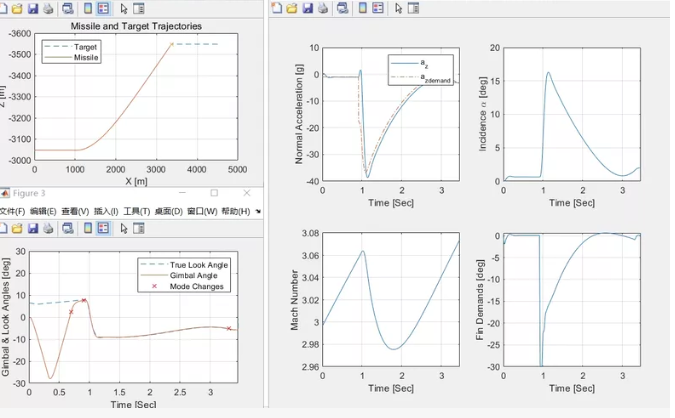Viewport: 675px width, 418px height.
Task: Print the Missile and Target Trajectories figure
Action: tap(48, 9)
